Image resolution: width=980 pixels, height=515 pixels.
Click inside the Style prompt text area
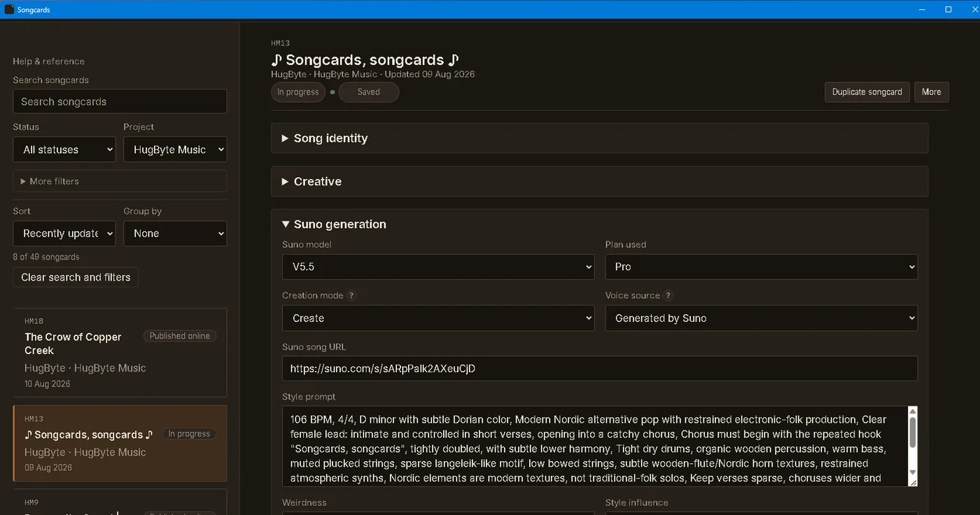595,446
